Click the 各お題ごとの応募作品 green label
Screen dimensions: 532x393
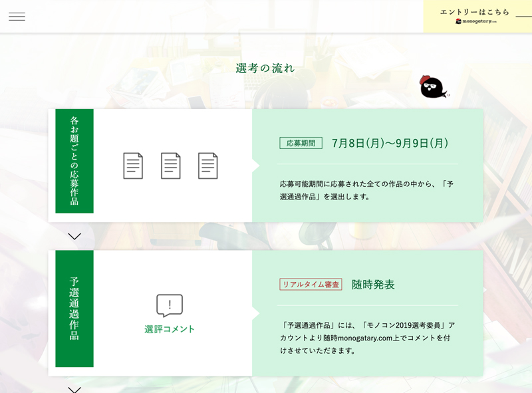74,161
